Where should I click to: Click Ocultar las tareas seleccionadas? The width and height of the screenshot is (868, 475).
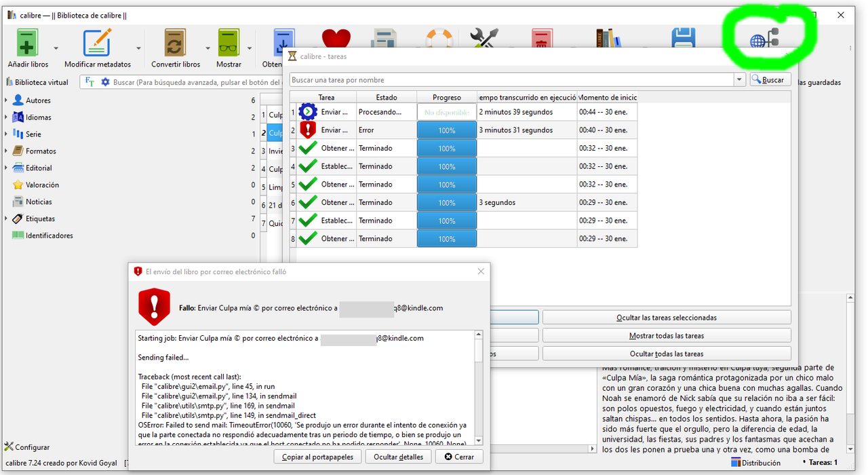[x=667, y=318]
